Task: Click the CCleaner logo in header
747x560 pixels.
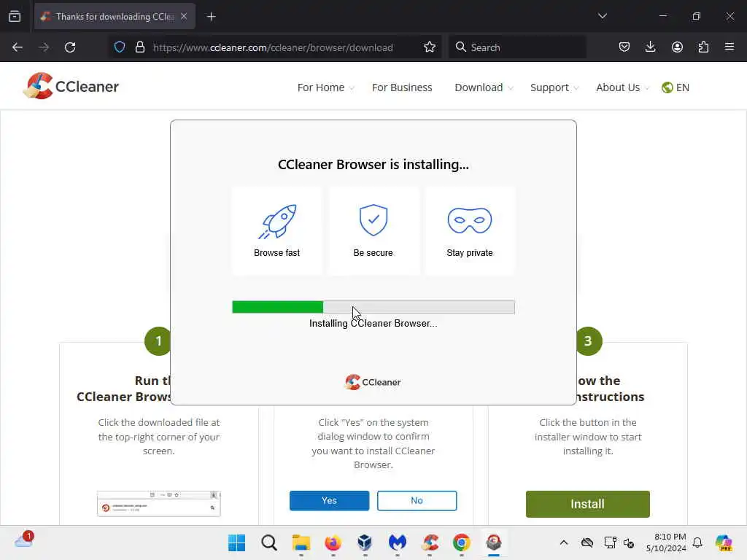Action: pyautogui.click(x=71, y=86)
